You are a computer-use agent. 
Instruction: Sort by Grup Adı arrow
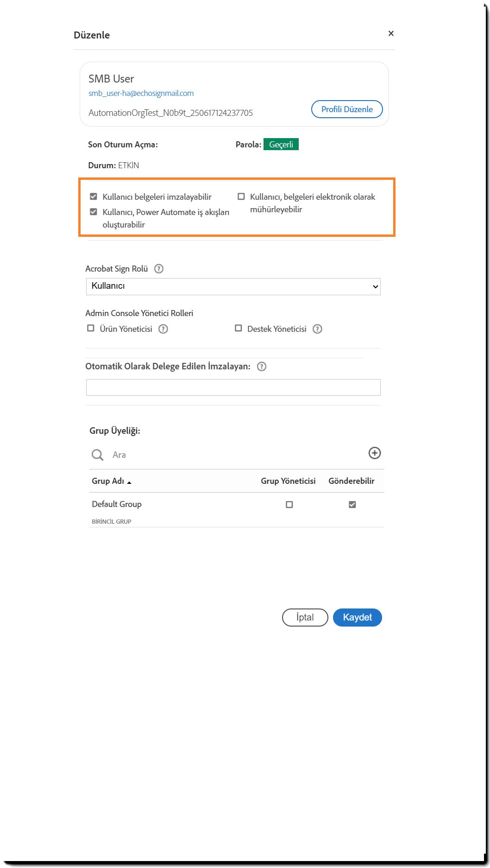click(129, 482)
